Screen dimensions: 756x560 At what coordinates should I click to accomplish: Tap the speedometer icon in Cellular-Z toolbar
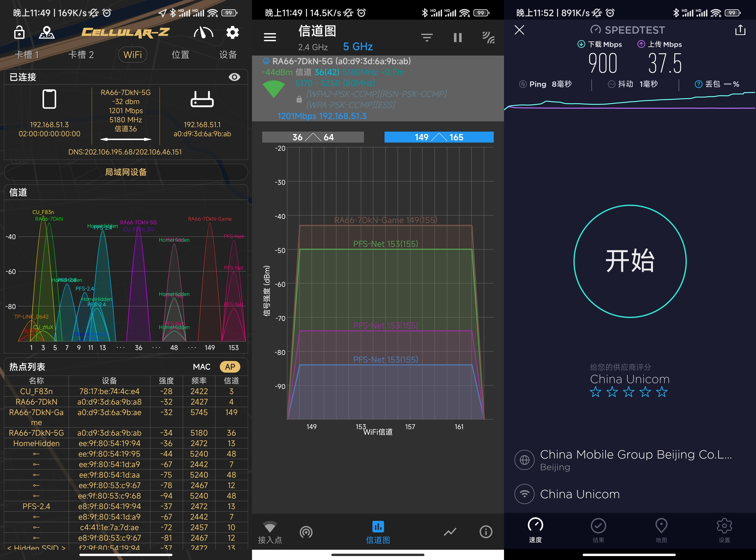pos(203,32)
